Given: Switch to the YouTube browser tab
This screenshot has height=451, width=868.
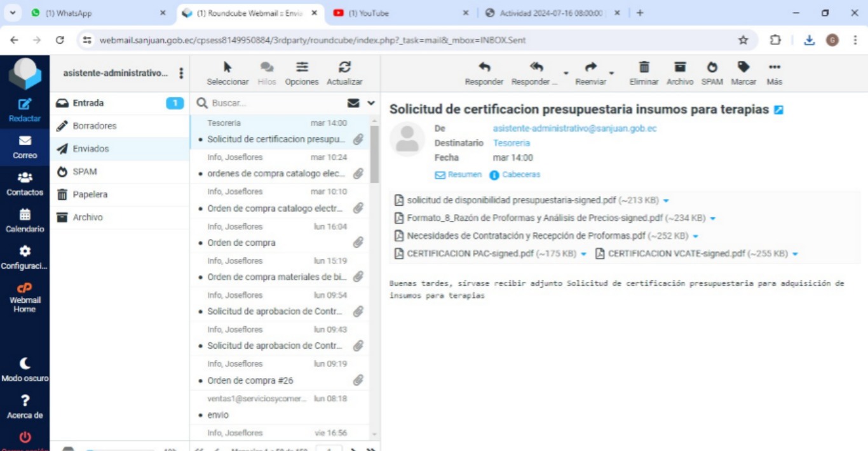Looking at the screenshot, I should click(x=369, y=13).
